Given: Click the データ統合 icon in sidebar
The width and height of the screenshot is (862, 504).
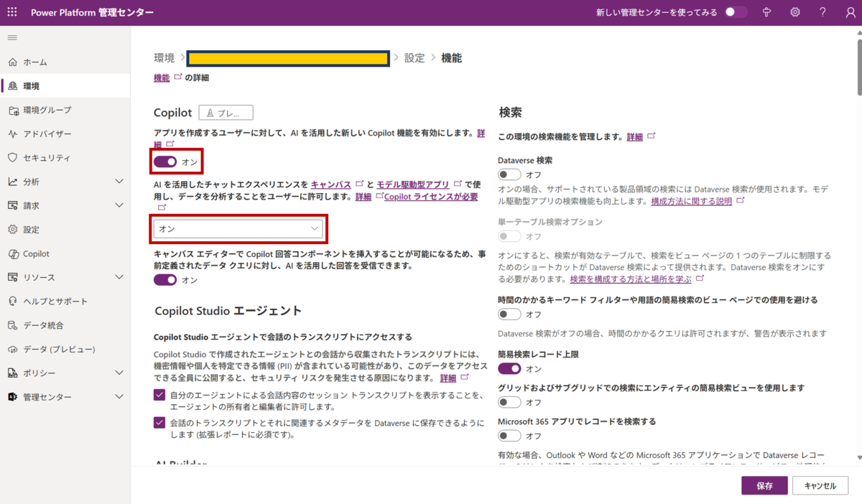Looking at the screenshot, I should (12, 325).
